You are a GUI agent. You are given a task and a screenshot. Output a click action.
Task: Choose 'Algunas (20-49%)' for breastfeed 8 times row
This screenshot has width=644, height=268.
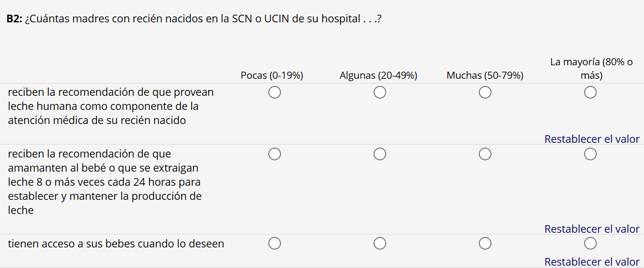point(379,154)
